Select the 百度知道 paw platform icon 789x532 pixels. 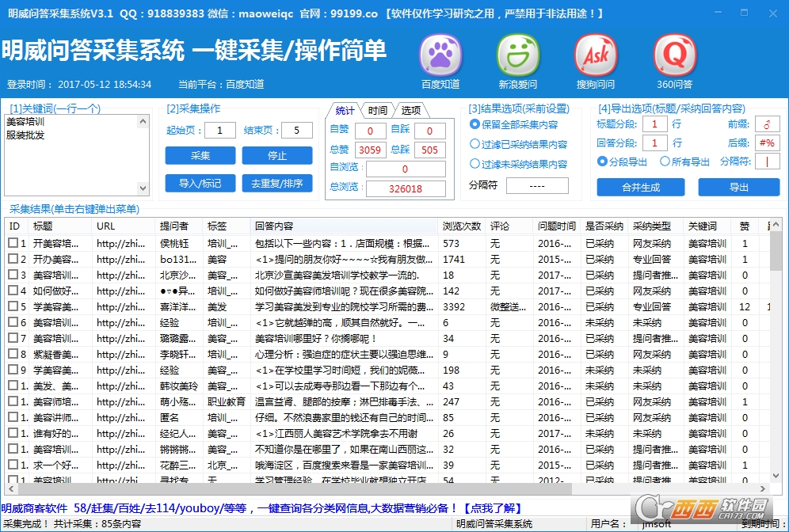point(440,55)
